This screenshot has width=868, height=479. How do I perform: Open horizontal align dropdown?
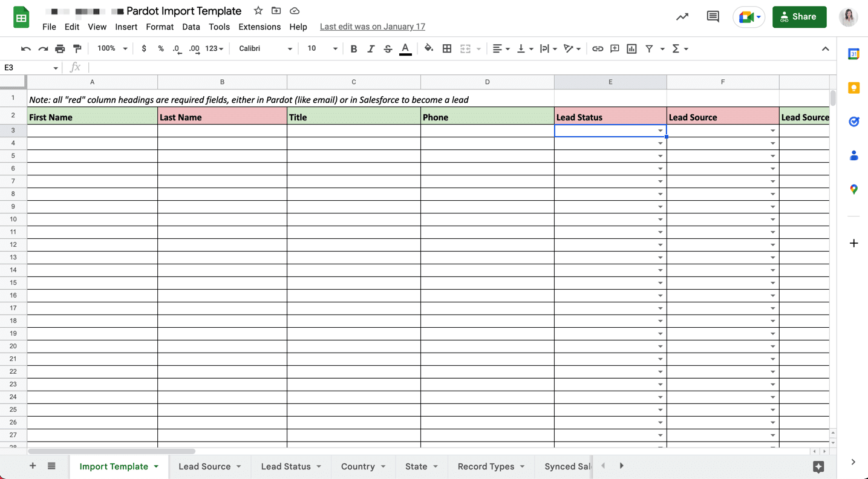501,48
